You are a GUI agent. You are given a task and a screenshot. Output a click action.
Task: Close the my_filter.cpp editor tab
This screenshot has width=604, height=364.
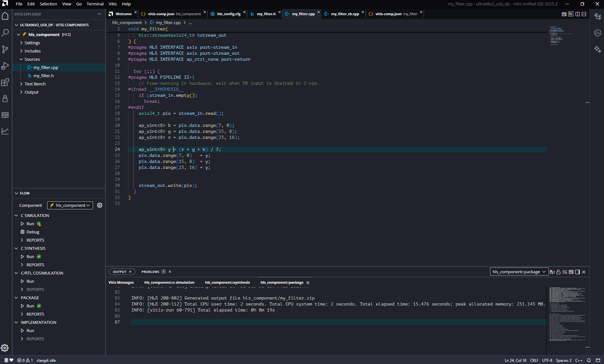(319, 12)
